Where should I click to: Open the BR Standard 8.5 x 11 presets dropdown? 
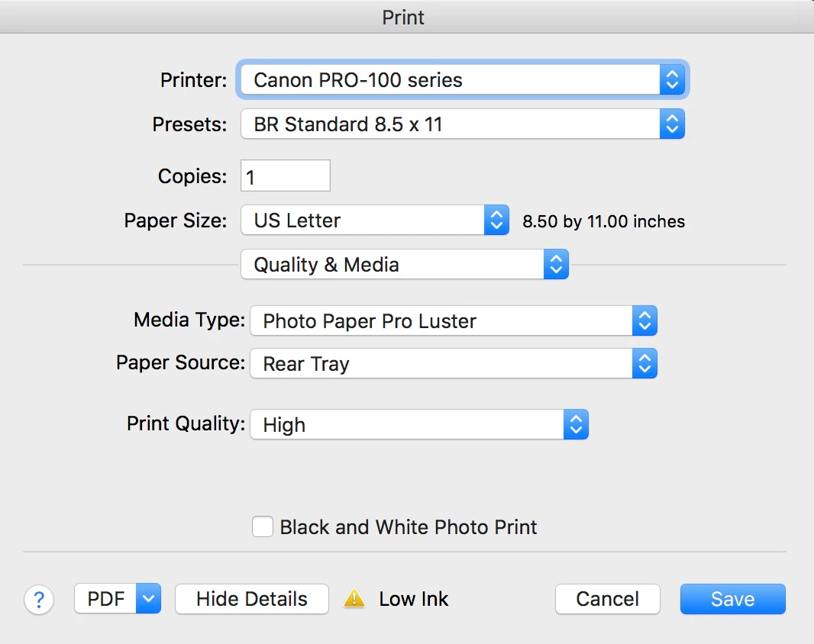[x=463, y=124]
